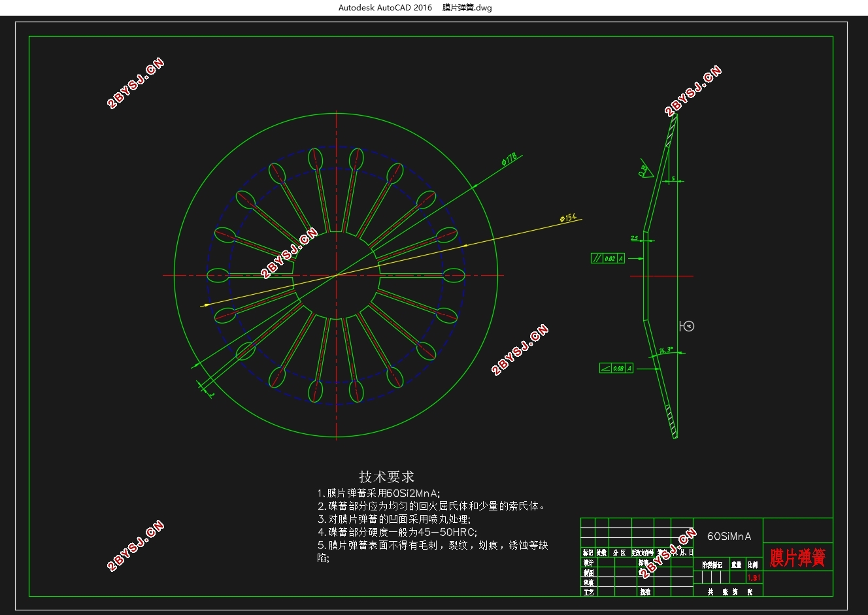Click the red 1:1 scale value
Screen dimensions: 868x615
coord(754,578)
